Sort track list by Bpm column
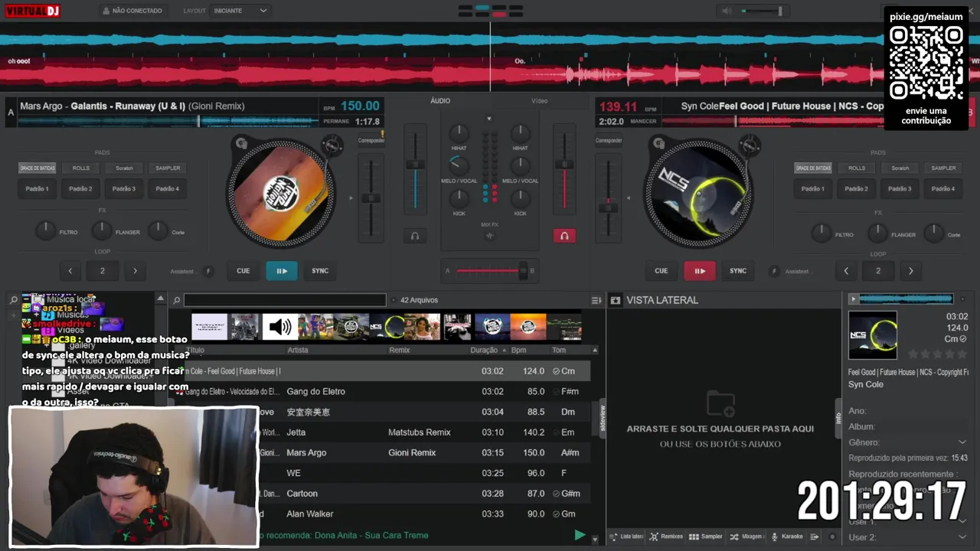Image resolution: width=980 pixels, height=551 pixels. (518, 350)
